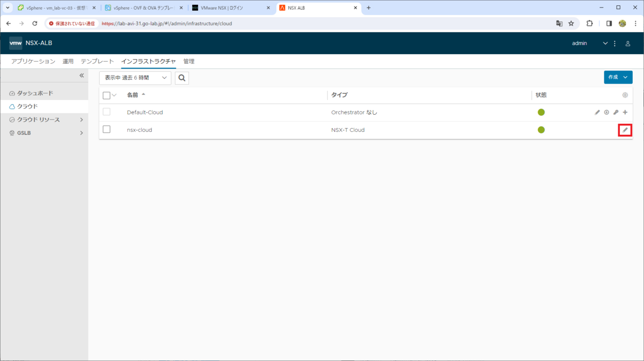
Task: Switch to the 管理 tab
Action: (x=189, y=61)
